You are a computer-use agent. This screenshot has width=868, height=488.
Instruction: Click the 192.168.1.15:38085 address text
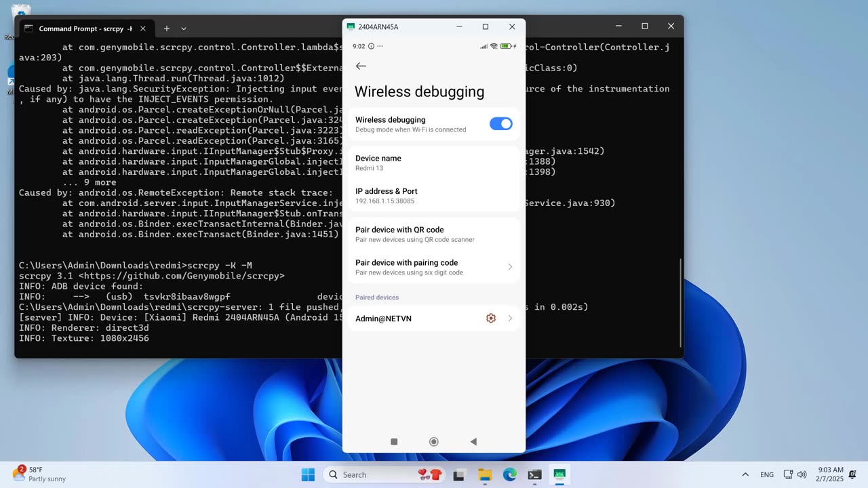(x=385, y=201)
